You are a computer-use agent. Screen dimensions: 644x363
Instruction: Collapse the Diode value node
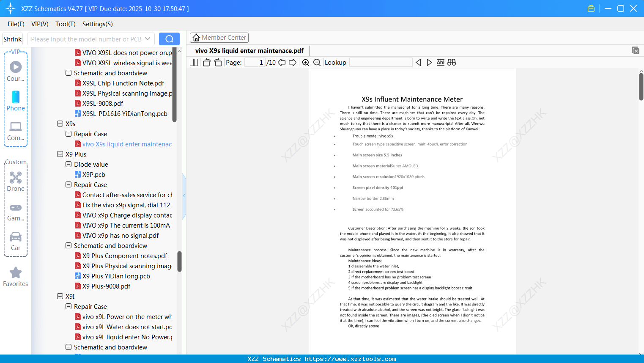coord(69,165)
